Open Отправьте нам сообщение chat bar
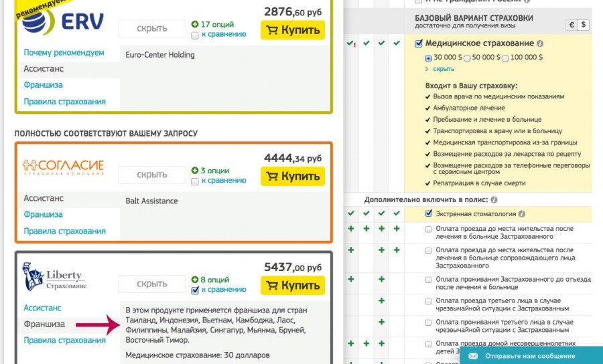The height and width of the screenshot is (364, 603). pyautogui.click(x=531, y=355)
